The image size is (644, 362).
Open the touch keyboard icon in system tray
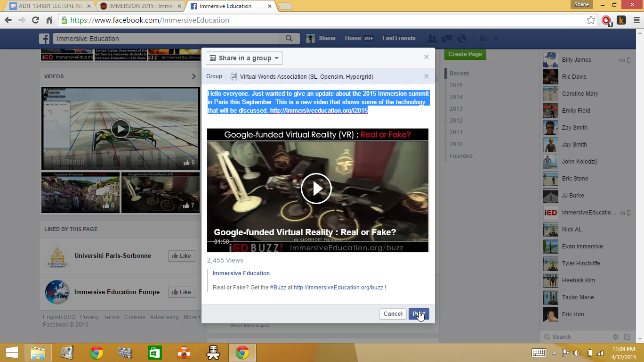(x=539, y=353)
